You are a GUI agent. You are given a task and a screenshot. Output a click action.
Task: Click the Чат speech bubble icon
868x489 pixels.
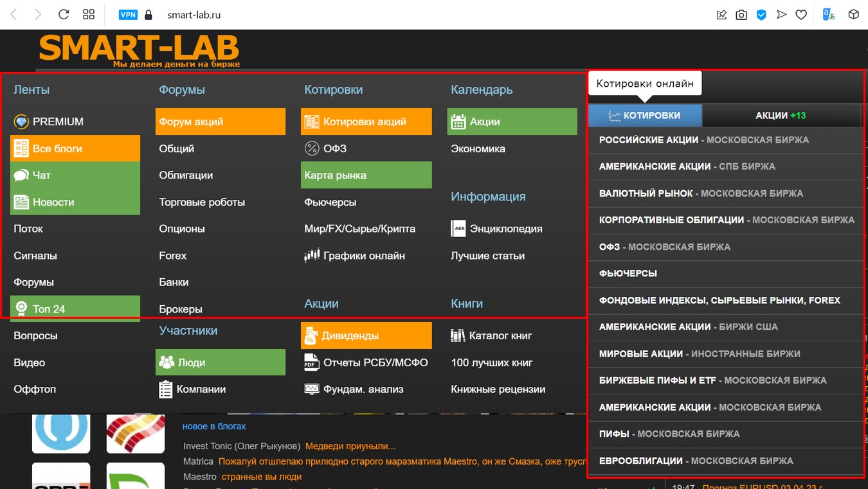tap(21, 175)
